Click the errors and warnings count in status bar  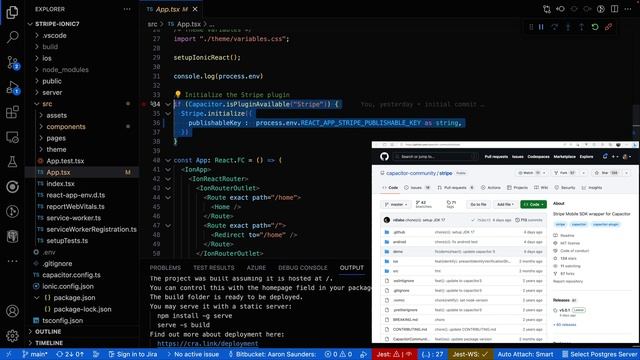tap(338, 354)
